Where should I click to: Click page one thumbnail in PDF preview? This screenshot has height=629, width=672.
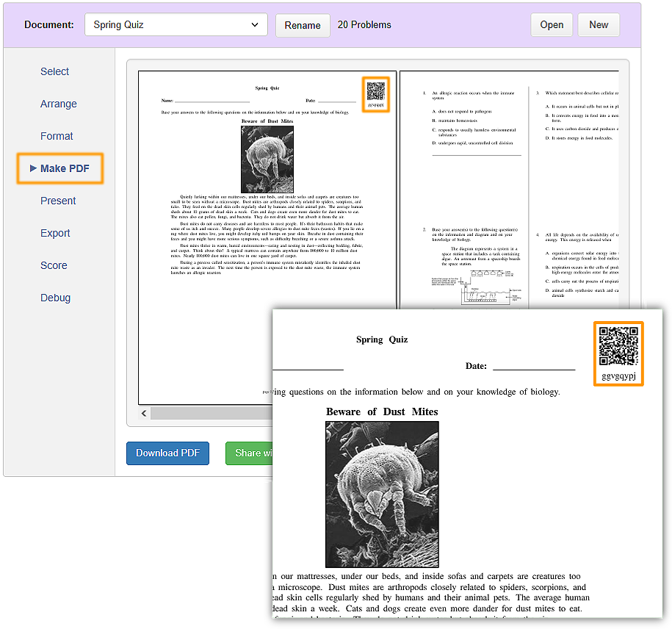click(267, 237)
